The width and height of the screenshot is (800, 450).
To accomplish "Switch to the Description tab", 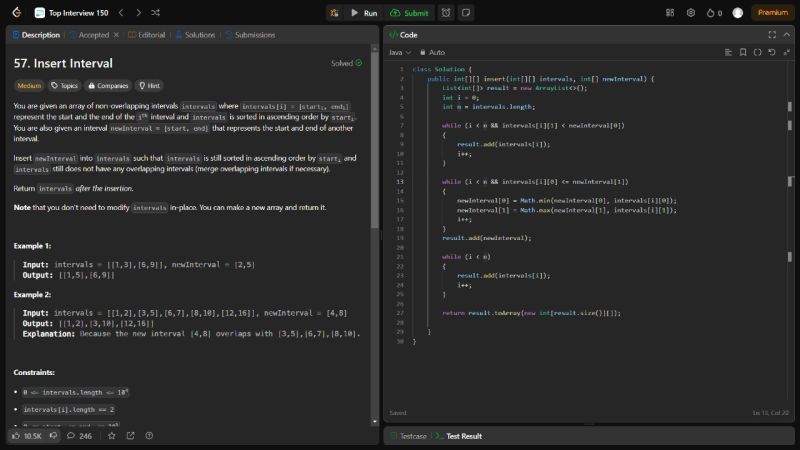I will point(36,35).
